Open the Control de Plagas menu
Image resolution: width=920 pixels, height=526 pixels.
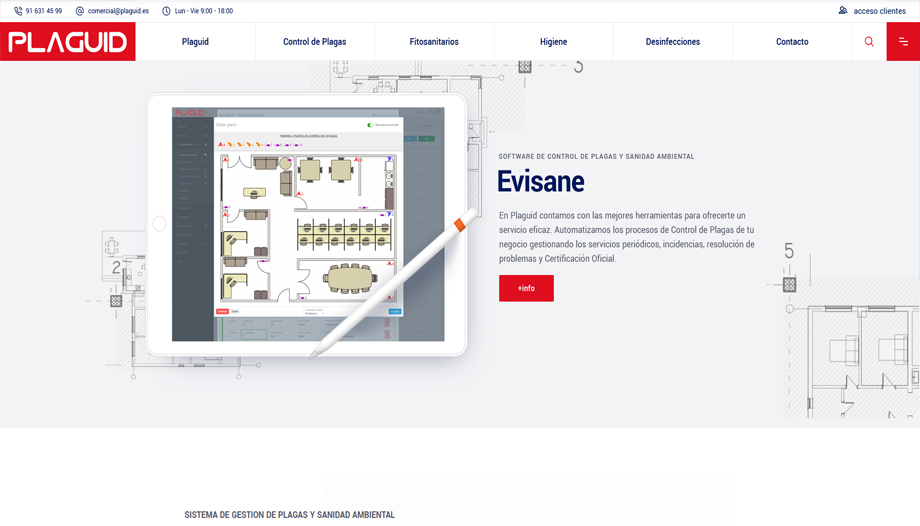(314, 42)
